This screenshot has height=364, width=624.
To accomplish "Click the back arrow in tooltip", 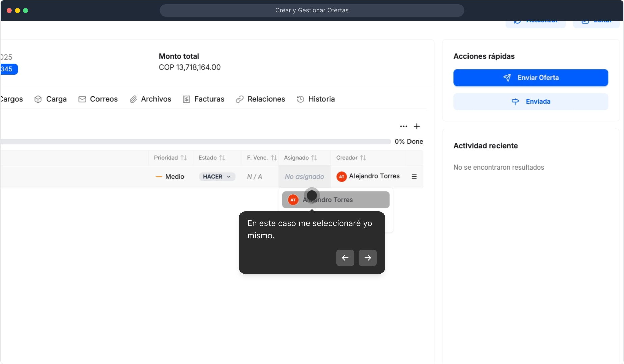I will click(345, 258).
